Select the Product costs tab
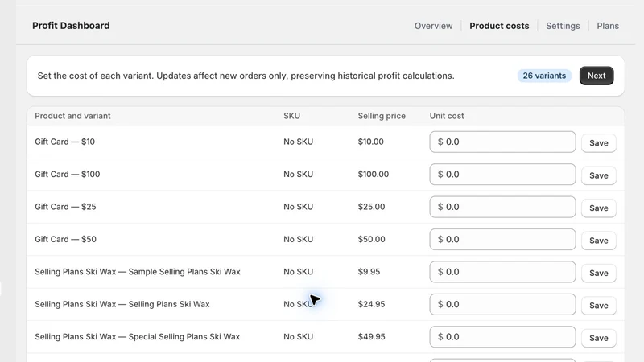 (499, 26)
